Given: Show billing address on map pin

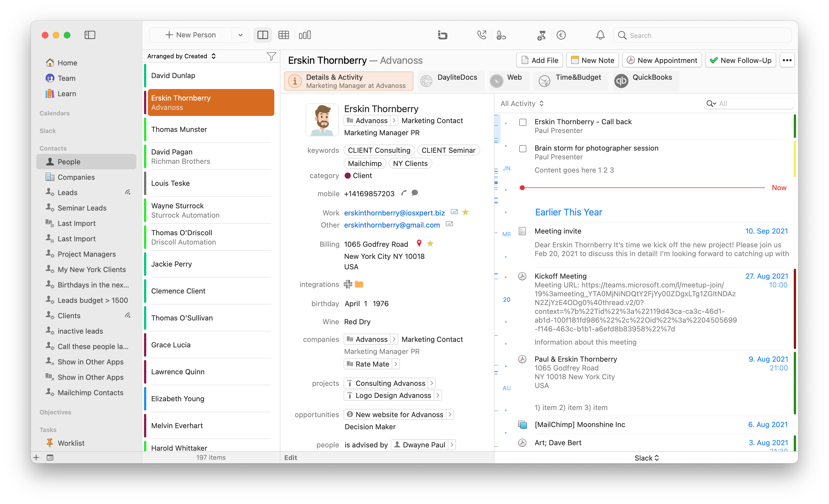Looking at the screenshot, I should (419, 243).
